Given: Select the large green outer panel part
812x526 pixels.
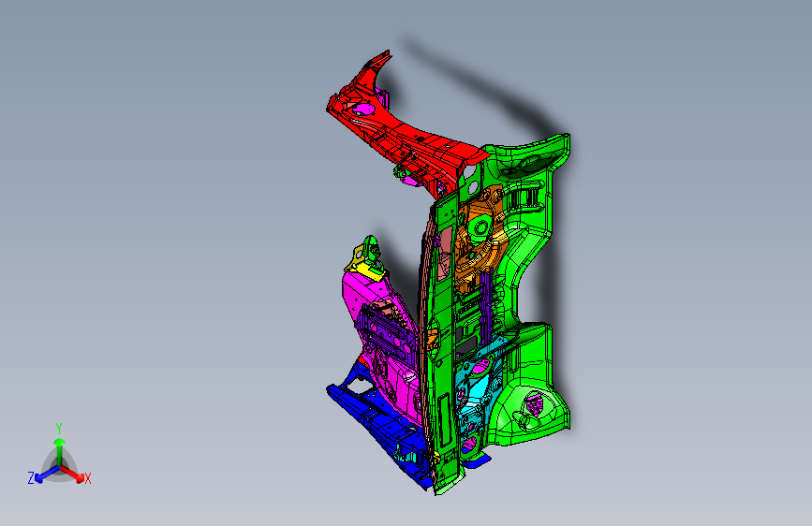Looking at the screenshot, I should 536,290.
